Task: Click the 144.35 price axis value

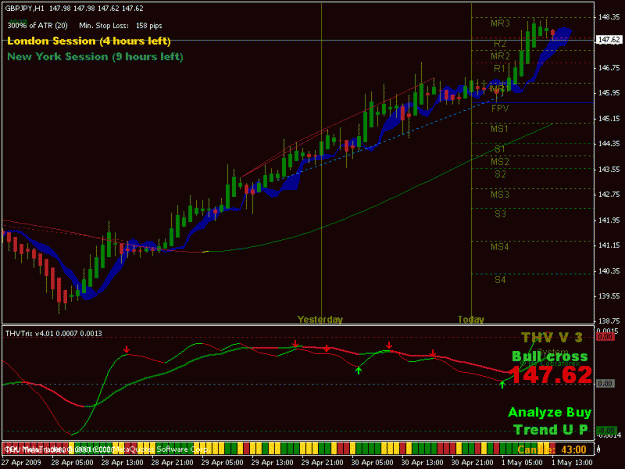Action: [x=609, y=143]
